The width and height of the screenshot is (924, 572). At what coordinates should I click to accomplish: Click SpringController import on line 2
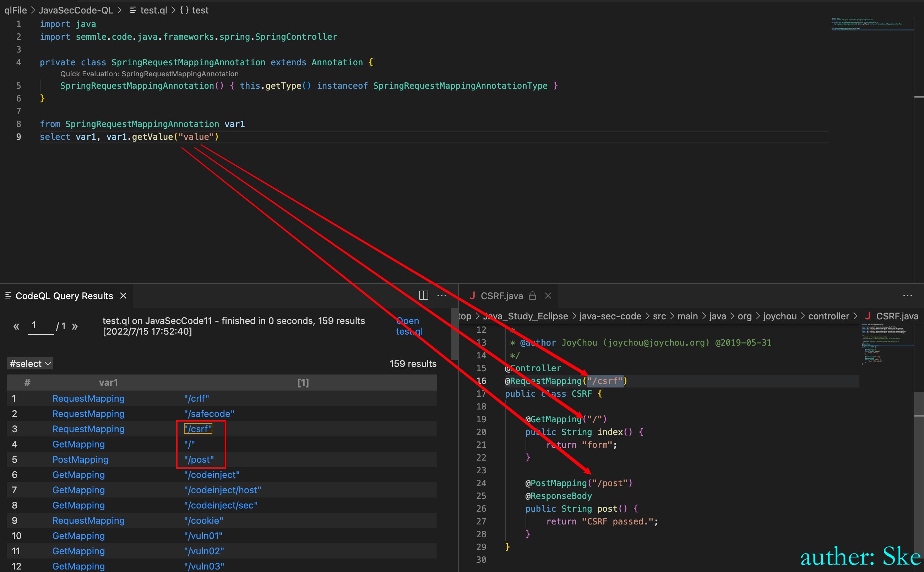296,37
